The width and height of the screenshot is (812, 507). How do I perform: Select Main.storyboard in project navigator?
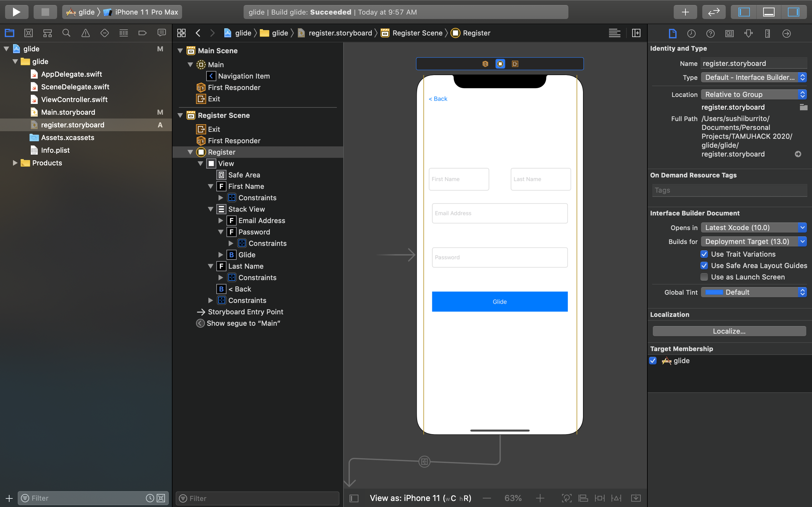68,112
